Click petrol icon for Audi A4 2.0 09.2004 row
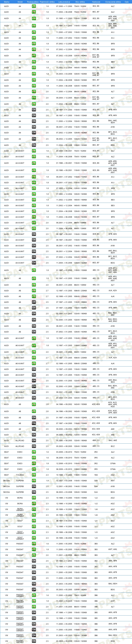The height and width of the screenshot is (644, 132). 34,98
